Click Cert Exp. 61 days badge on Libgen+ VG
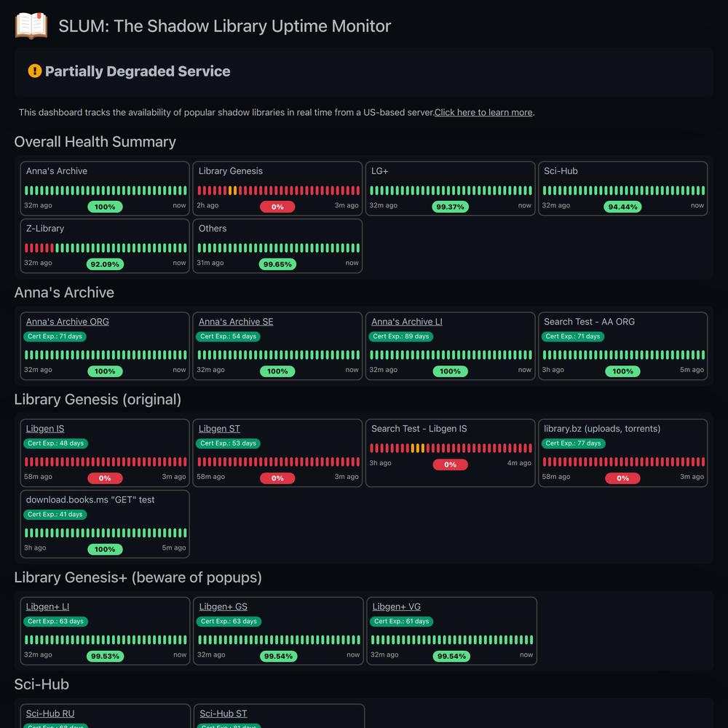The width and height of the screenshot is (728, 728). [402, 621]
